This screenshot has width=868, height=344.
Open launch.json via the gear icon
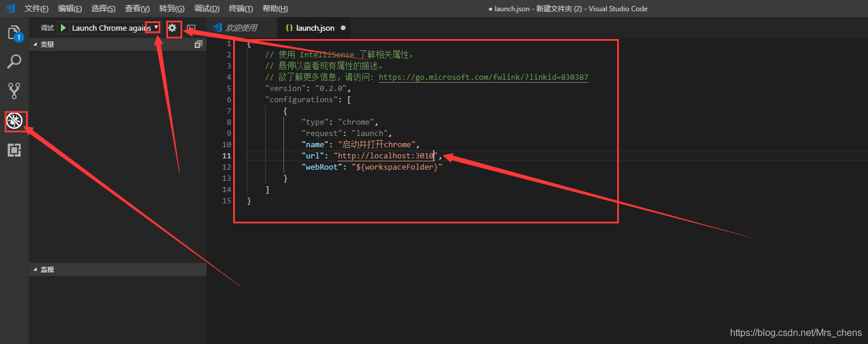coord(173,27)
